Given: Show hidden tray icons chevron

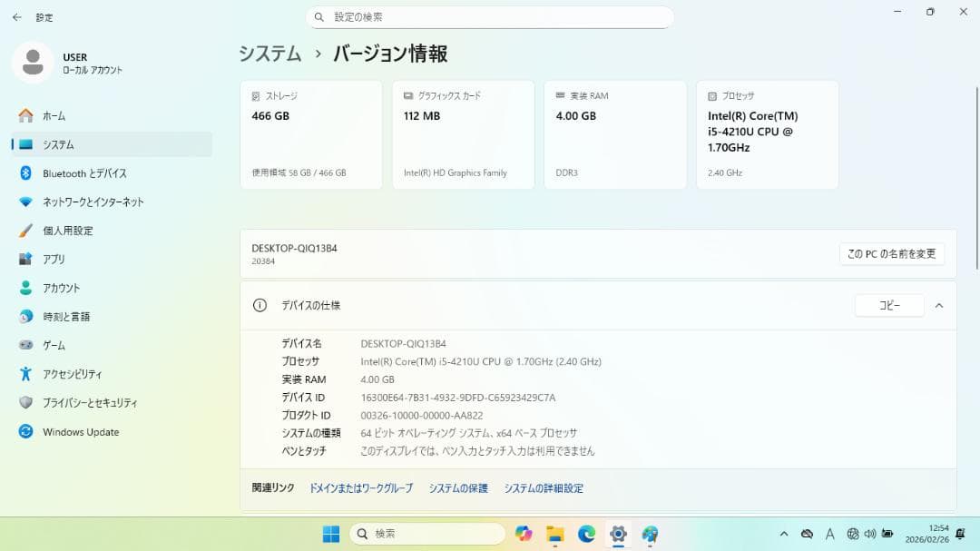Looking at the screenshot, I should [x=784, y=534].
